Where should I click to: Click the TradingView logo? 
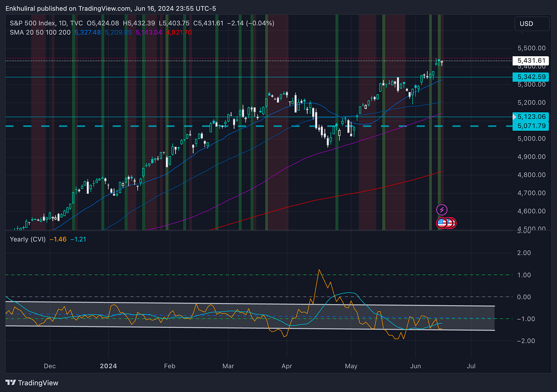[x=32, y=383]
